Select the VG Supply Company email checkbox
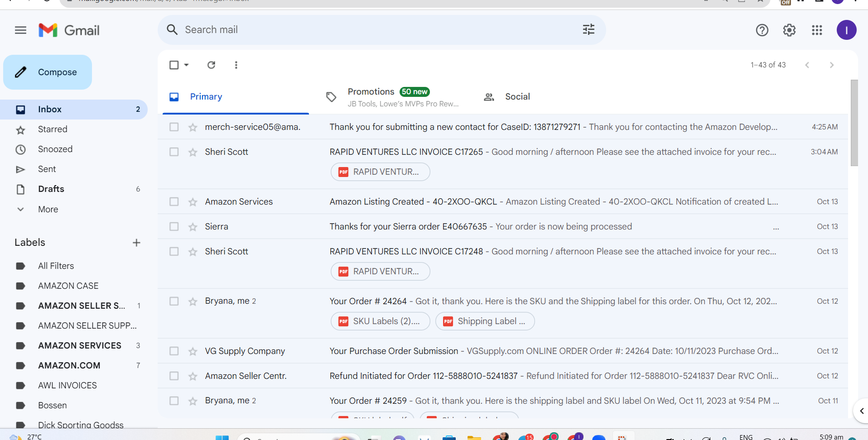The width and height of the screenshot is (868, 440). (x=174, y=351)
